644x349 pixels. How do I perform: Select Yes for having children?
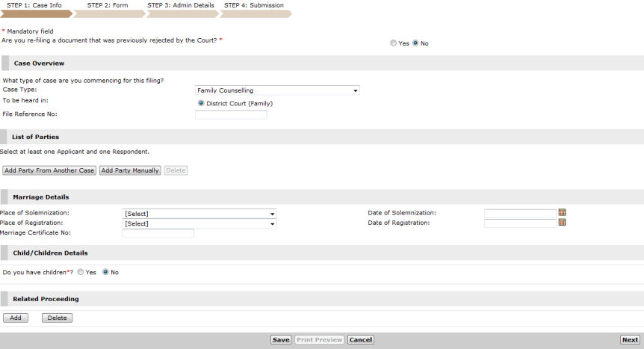[x=81, y=272]
